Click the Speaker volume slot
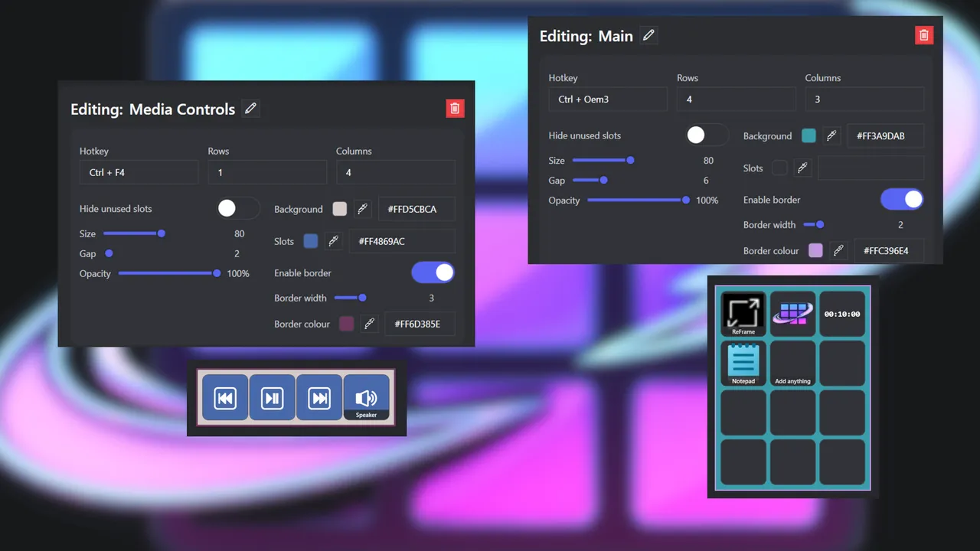 click(367, 397)
